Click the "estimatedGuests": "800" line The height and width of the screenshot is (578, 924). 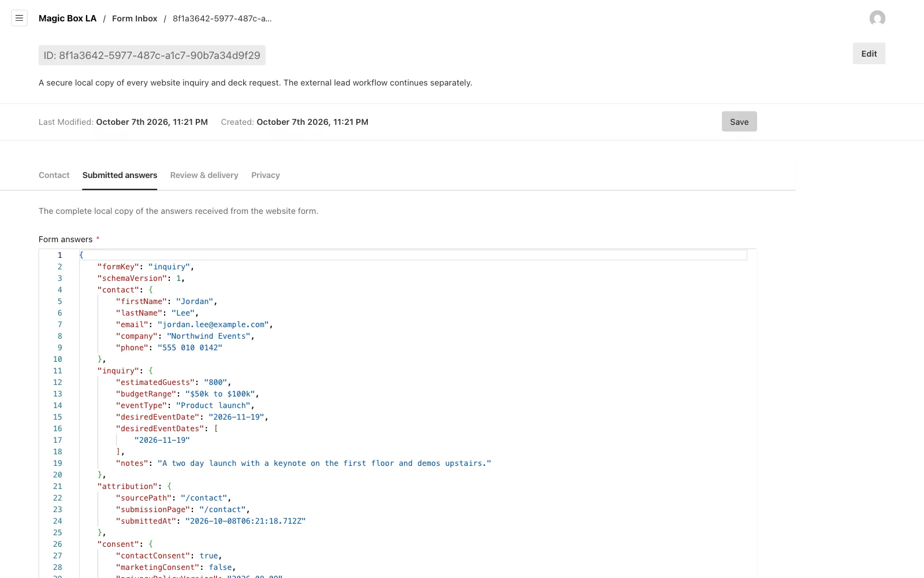[x=173, y=382]
